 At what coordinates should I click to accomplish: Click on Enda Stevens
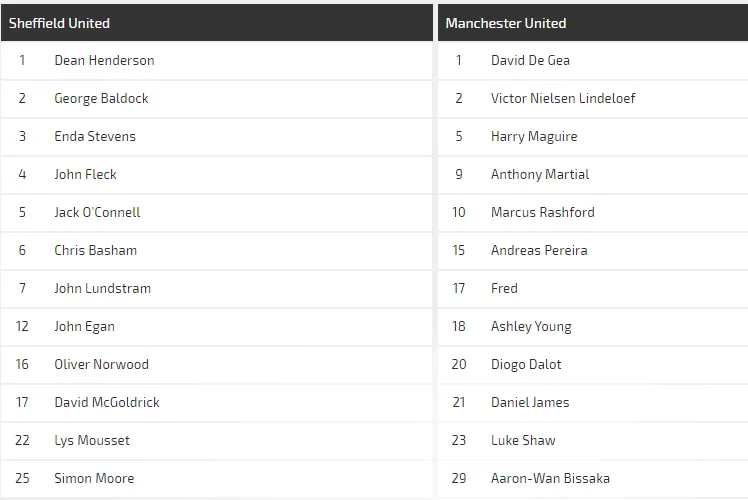pos(95,136)
